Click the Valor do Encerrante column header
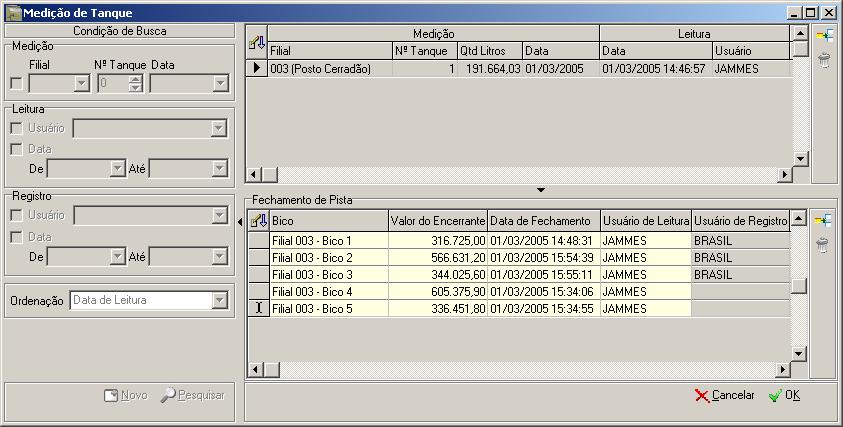Image resolution: width=843 pixels, height=427 pixels. (438, 221)
